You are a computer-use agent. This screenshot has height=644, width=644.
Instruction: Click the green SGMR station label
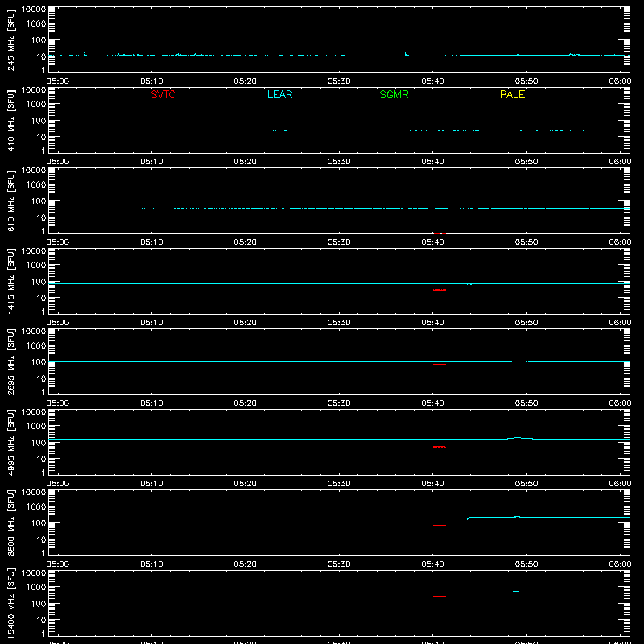coord(394,94)
